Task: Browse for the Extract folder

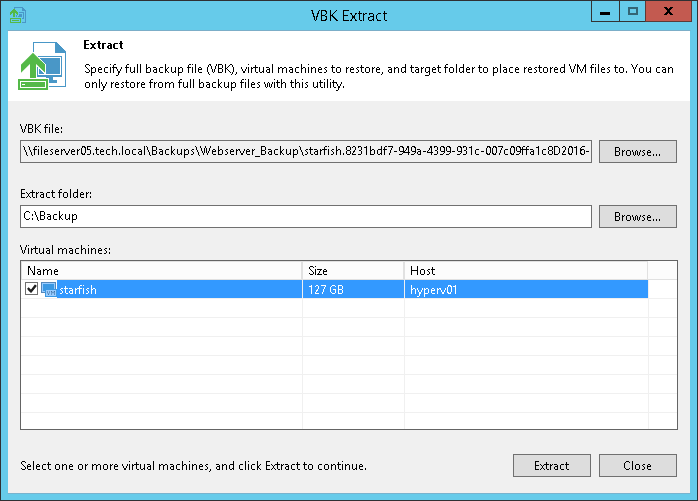Action: click(x=637, y=217)
